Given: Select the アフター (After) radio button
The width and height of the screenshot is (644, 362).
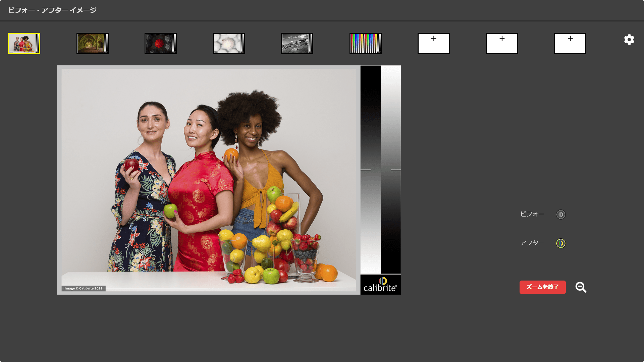Looking at the screenshot, I should (561, 243).
